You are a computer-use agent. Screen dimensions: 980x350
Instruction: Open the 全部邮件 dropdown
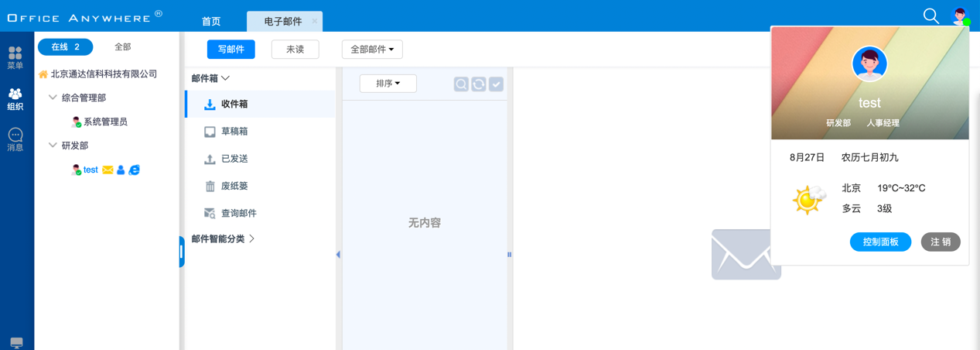click(x=372, y=50)
